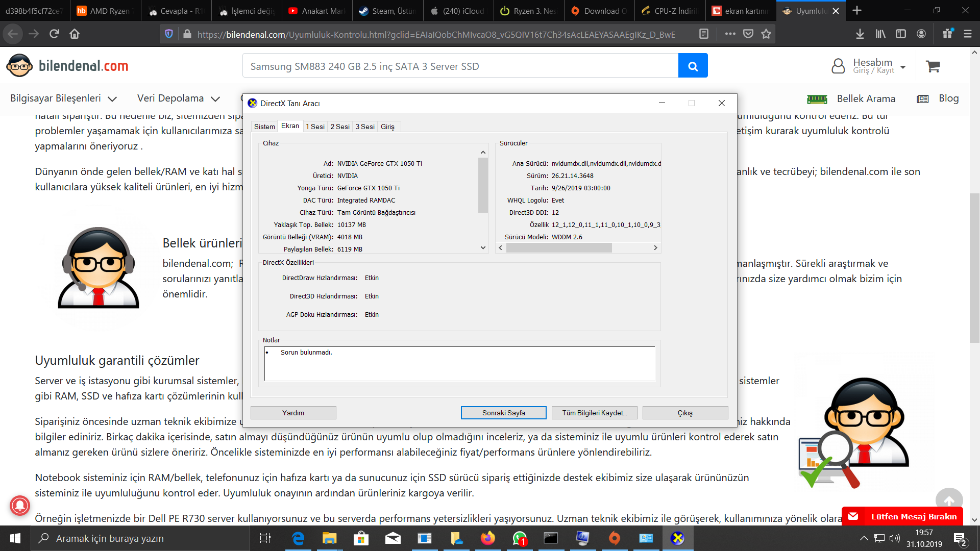Image resolution: width=980 pixels, height=551 pixels.
Task: Click Lütfen Mesaj Bırakın chat button
Action: 902,516
